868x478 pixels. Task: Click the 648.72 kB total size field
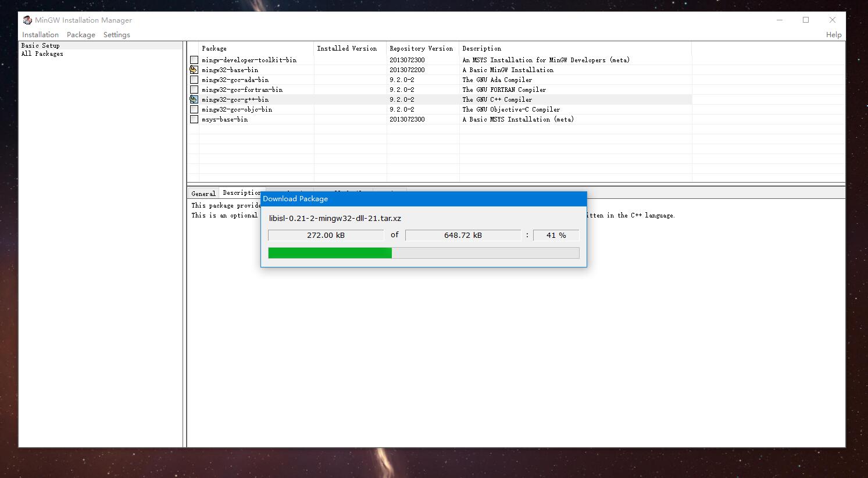[463, 235]
